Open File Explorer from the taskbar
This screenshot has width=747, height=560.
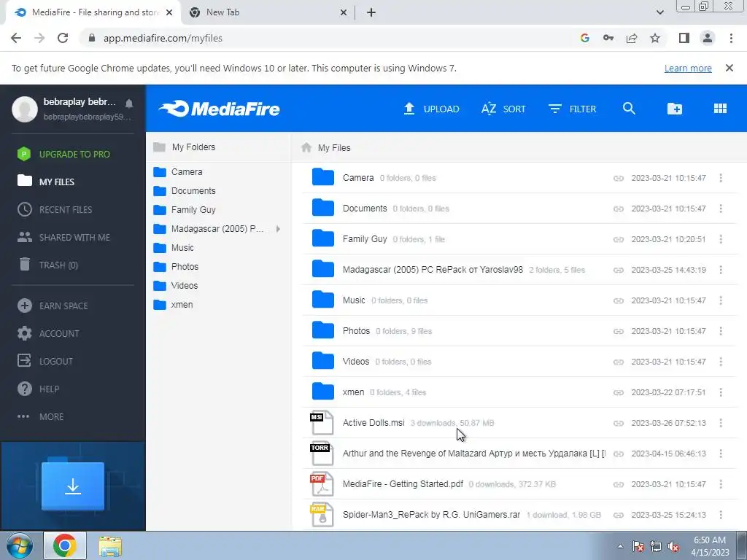pyautogui.click(x=110, y=545)
